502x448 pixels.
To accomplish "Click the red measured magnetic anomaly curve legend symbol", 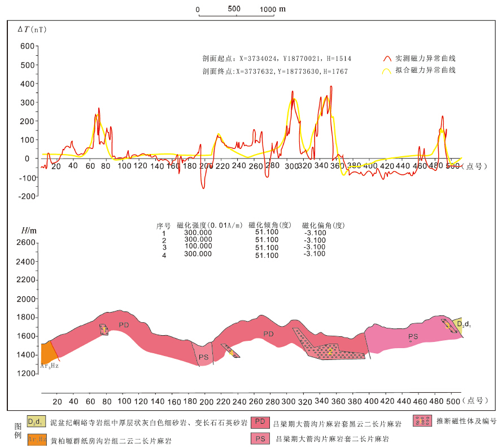I will (x=387, y=59).
